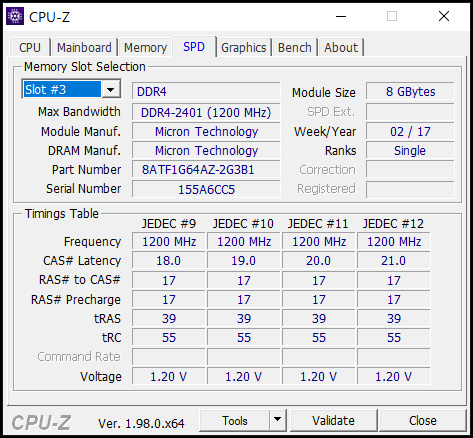
Task: Click the empty Correction field
Action: tap(410, 169)
